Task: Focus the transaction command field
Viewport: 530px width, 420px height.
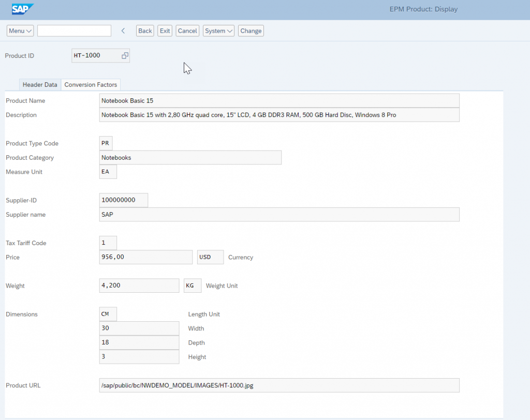Action: [75, 31]
